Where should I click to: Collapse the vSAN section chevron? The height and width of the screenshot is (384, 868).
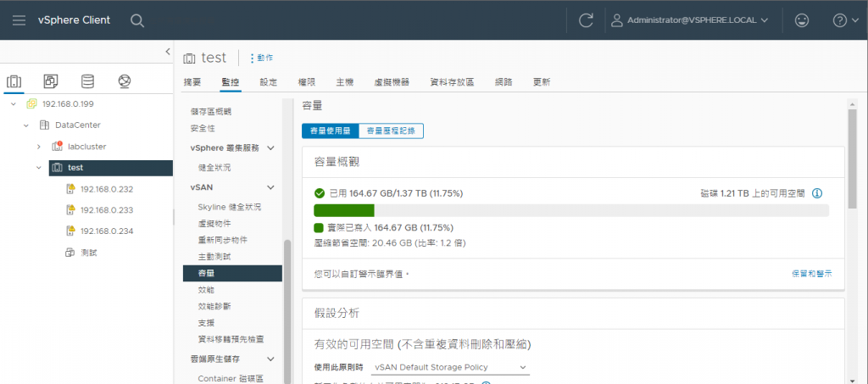[270, 187]
